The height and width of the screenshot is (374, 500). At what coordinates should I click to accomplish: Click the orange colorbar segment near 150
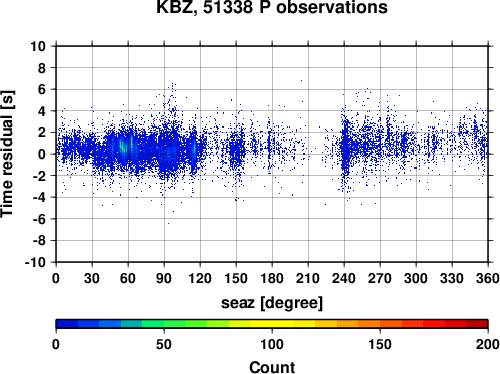[380, 324]
